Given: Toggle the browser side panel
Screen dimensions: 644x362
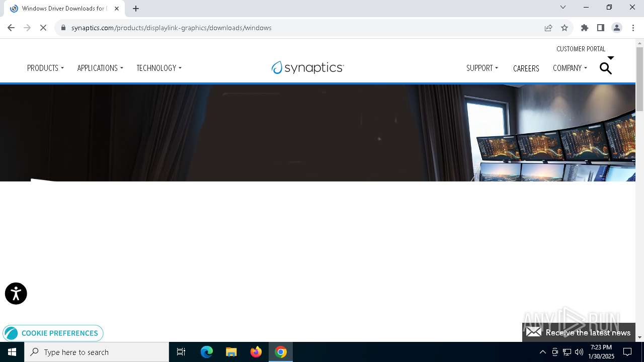Looking at the screenshot, I should point(601,28).
